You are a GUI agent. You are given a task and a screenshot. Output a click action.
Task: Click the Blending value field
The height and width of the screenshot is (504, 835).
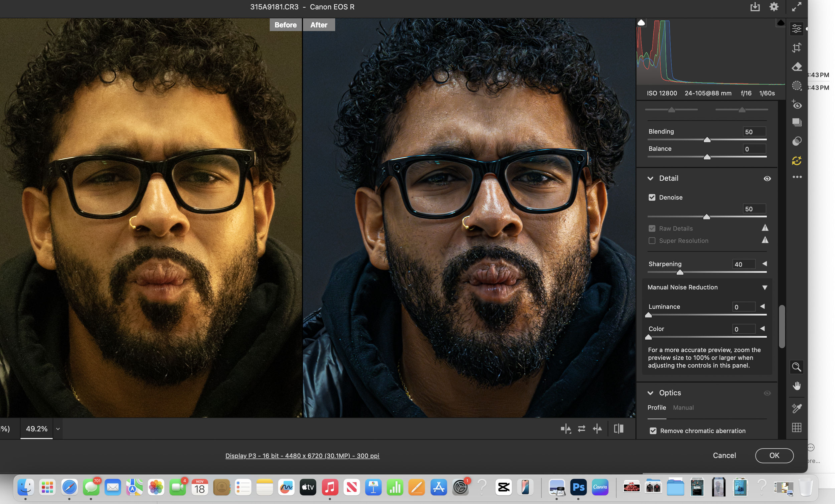click(x=754, y=132)
